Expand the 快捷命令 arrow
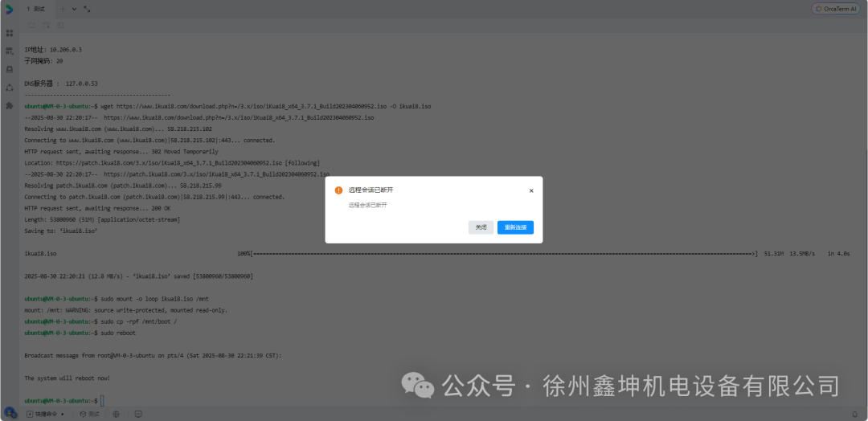This screenshot has width=868, height=421. click(63, 414)
